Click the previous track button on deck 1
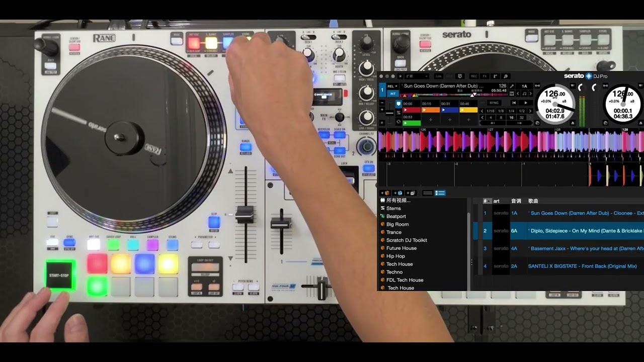This screenshot has height=362, width=644. point(514,103)
